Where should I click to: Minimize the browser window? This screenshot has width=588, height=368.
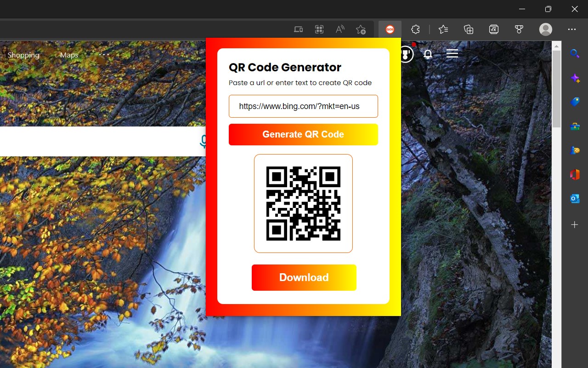coord(522,9)
